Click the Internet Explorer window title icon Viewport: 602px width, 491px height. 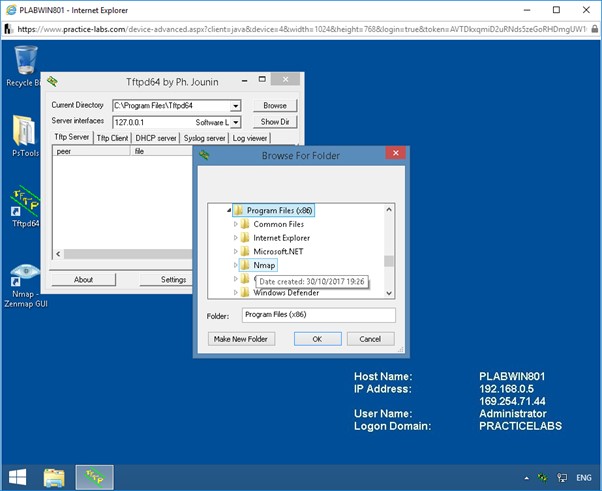point(11,10)
